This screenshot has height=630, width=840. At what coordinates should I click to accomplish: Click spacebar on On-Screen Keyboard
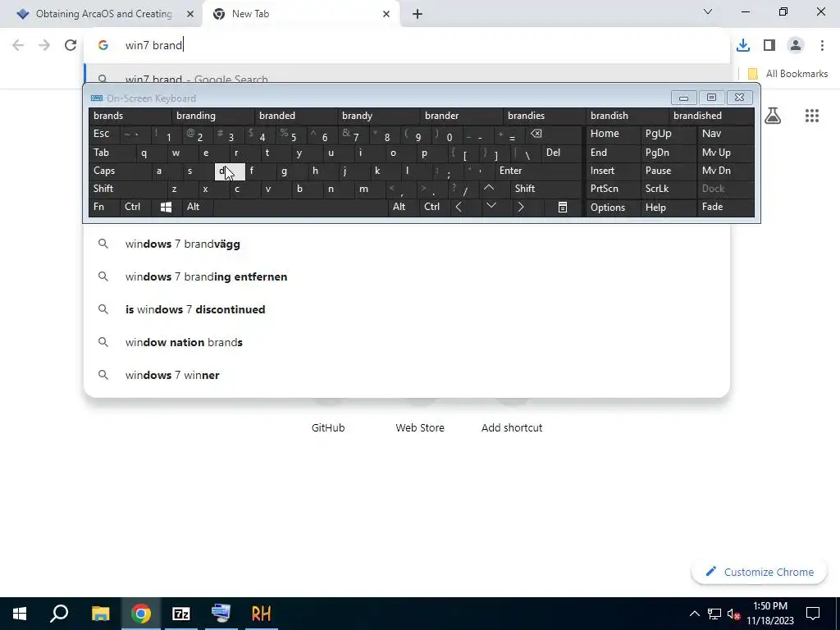[300, 208]
